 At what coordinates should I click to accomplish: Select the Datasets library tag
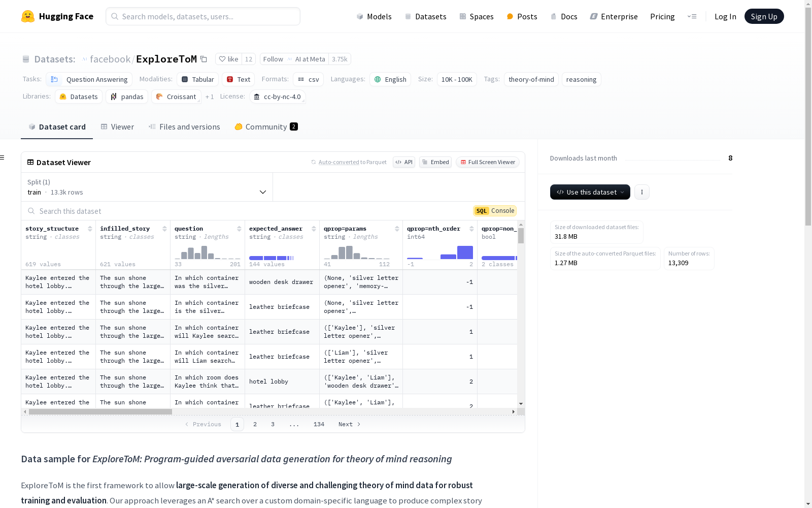click(79, 97)
